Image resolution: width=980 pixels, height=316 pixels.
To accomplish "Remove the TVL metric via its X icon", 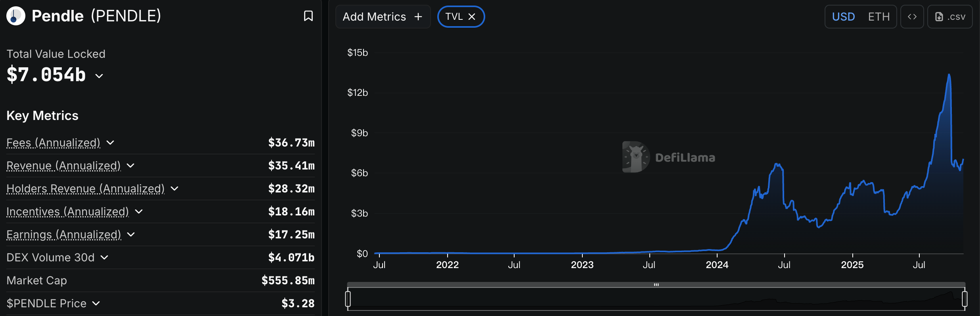I will click(x=472, y=16).
